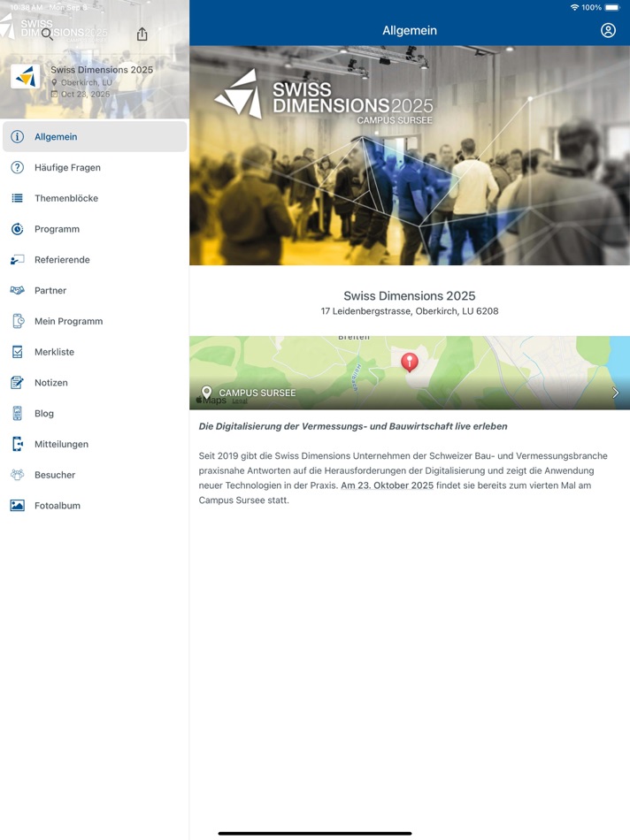Tap the search magnifier icon

coord(47,34)
